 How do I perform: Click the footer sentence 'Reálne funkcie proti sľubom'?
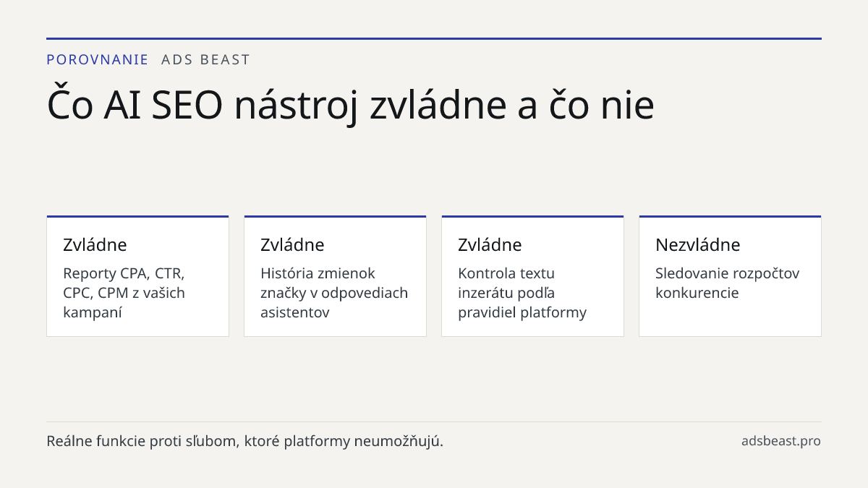pyautogui.click(x=244, y=441)
